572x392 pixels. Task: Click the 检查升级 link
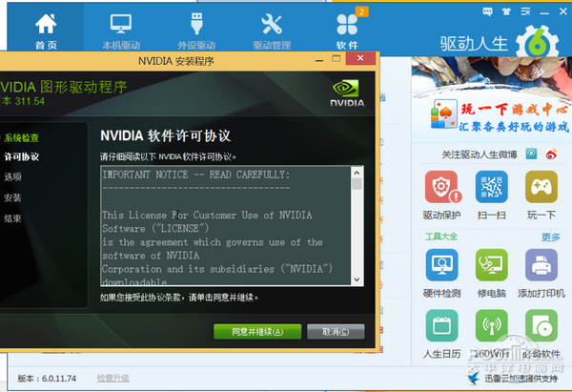coord(112,378)
